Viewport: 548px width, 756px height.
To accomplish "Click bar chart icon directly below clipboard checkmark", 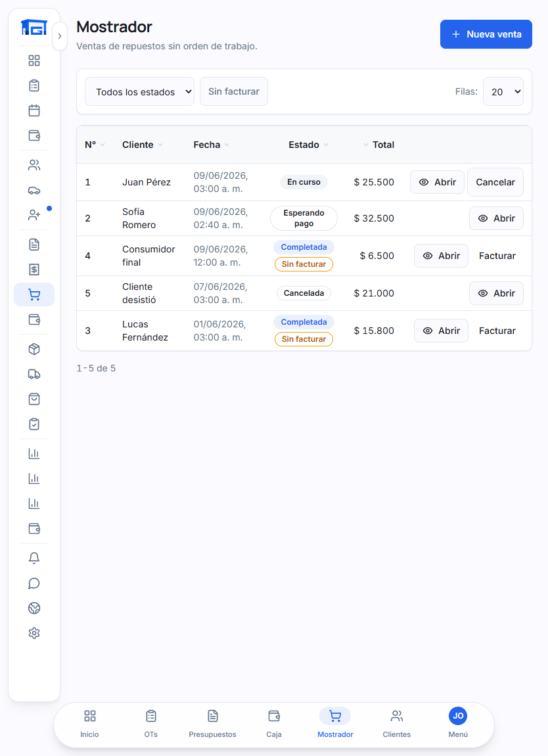I will 34,454.
